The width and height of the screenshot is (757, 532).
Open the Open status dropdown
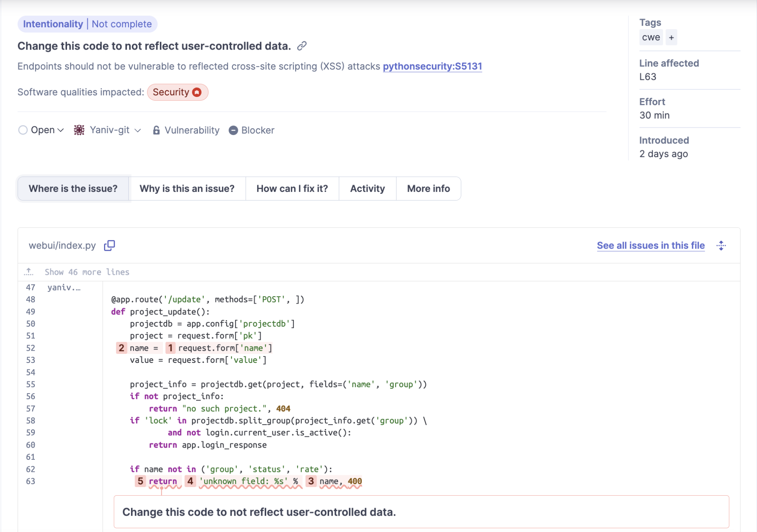click(47, 130)
